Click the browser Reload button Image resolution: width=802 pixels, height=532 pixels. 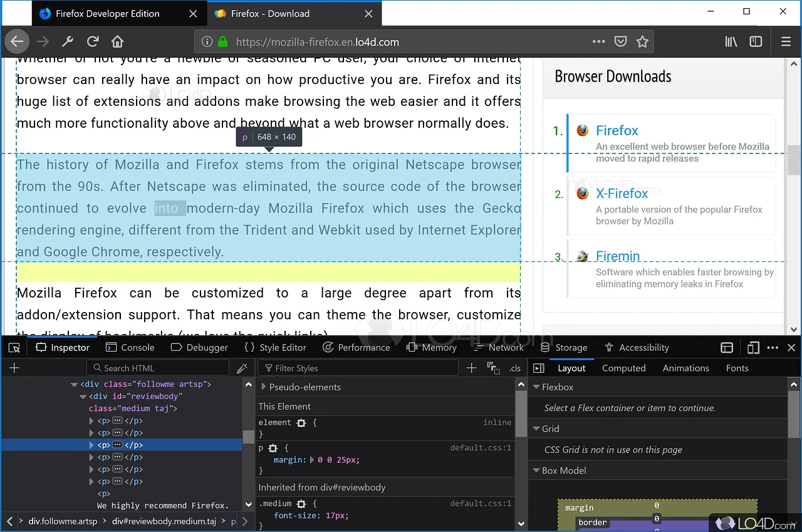pos(93,42)
